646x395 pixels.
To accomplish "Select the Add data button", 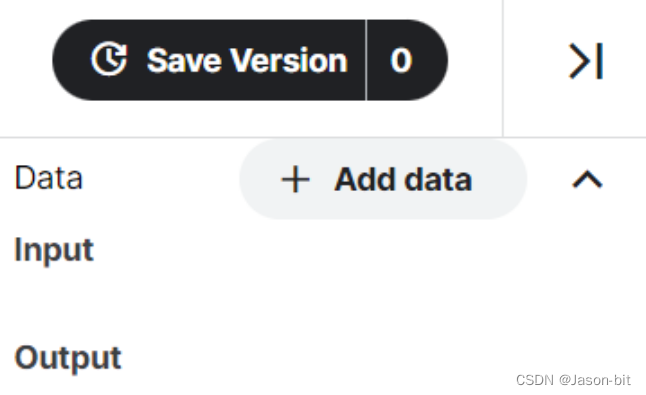I will click(x=383, y=179).
